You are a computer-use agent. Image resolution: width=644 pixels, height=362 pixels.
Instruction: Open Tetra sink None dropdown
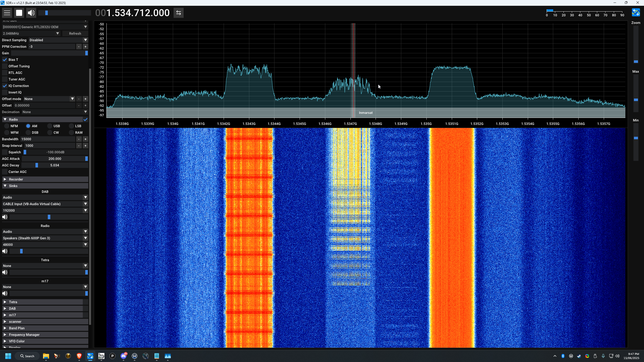click(45, 266)
